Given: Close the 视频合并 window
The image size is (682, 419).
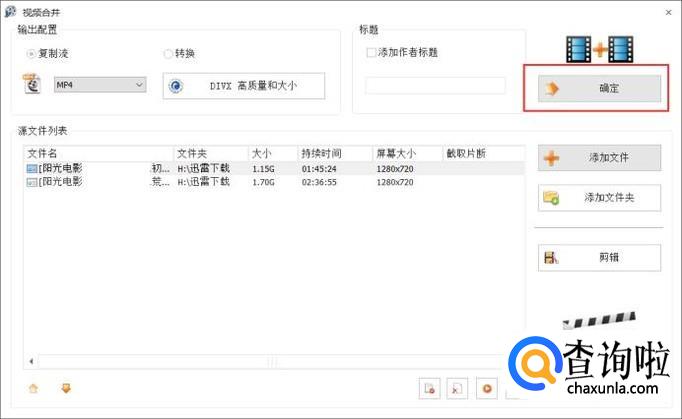Looking at the screenshot, I should 669,13.
